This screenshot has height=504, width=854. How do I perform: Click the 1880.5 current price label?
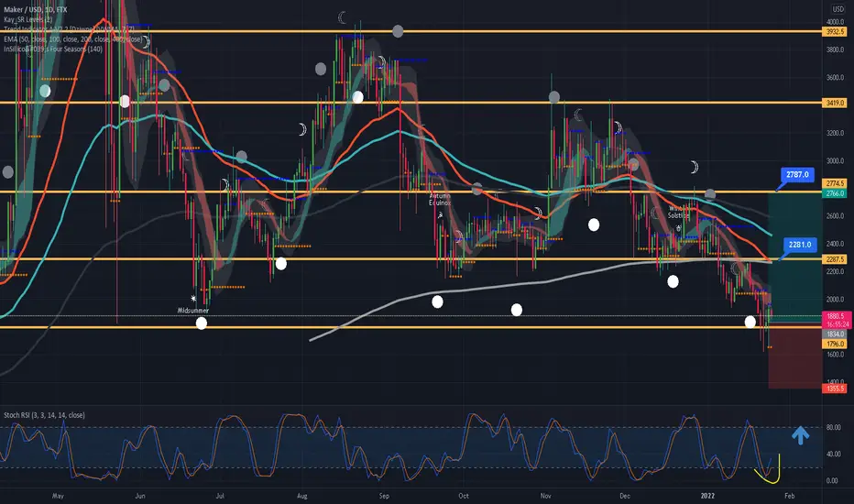click(x=836, y=316)
